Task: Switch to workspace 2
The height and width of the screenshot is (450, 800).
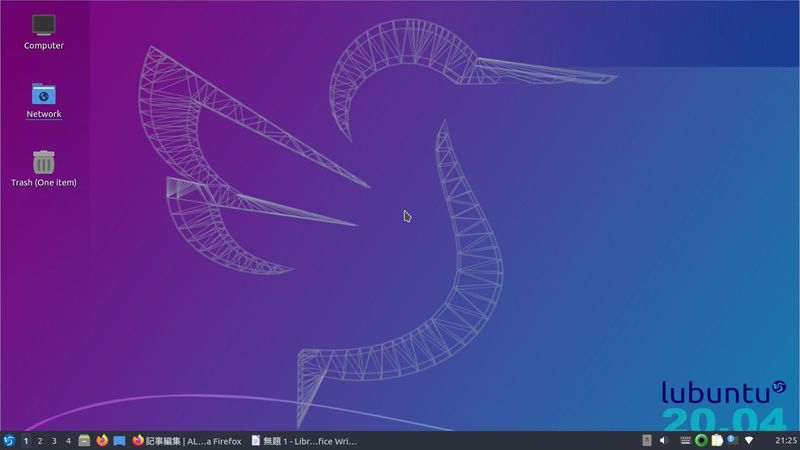Action: [40, 441]
